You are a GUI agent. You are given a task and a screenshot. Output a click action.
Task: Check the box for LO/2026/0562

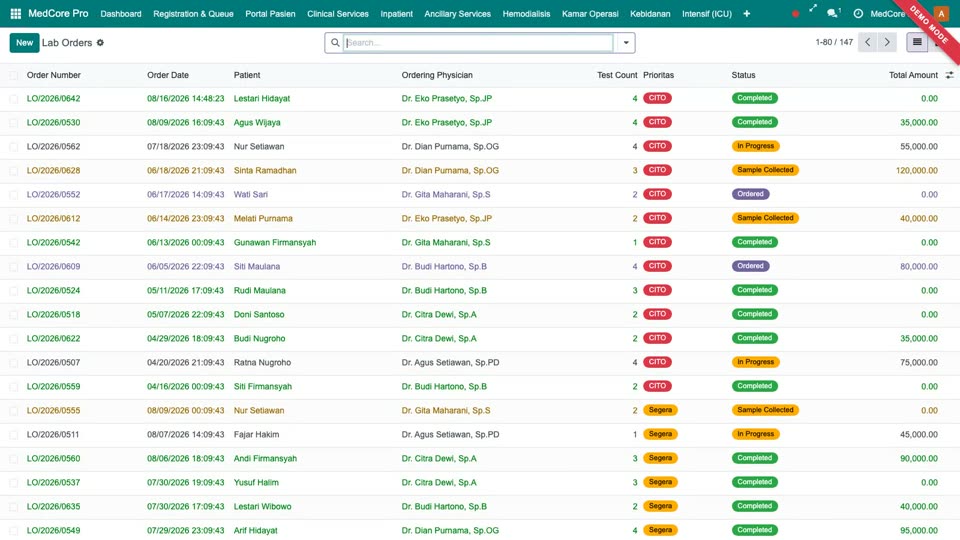point(13,147)
